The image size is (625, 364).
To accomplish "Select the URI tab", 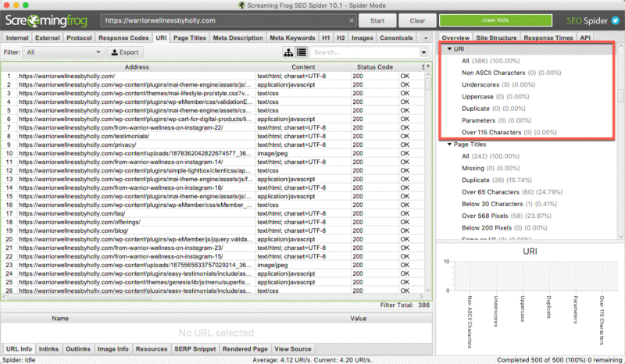I will pyautogui.click(x=161, y=37).
